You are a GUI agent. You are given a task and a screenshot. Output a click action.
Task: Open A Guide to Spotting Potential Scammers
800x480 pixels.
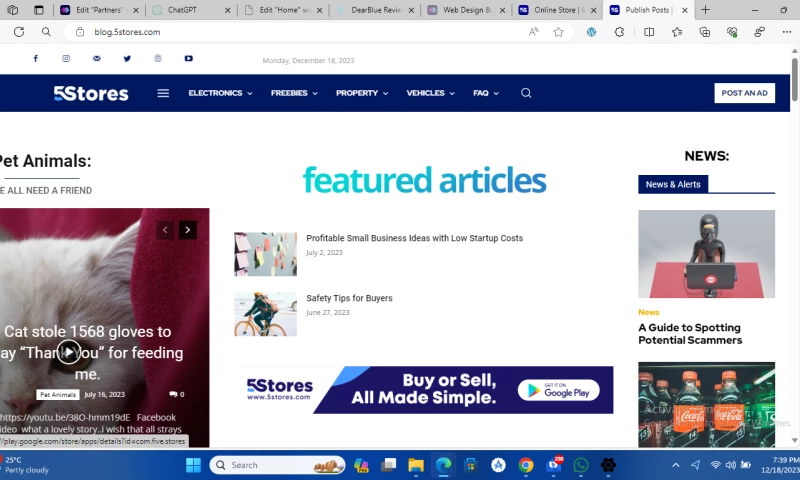[690, 334]
